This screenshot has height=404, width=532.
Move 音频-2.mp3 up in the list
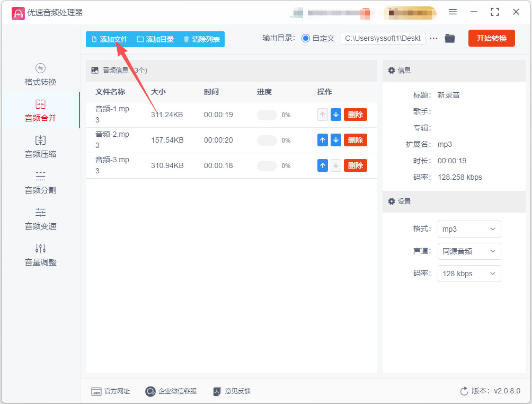322,140
